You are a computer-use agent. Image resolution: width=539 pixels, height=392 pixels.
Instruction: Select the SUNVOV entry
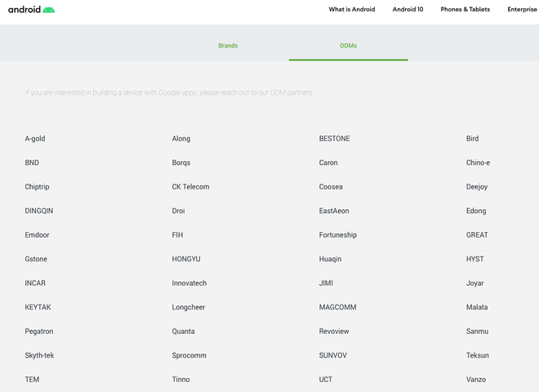pyautogui.click(x=332, y=355)
